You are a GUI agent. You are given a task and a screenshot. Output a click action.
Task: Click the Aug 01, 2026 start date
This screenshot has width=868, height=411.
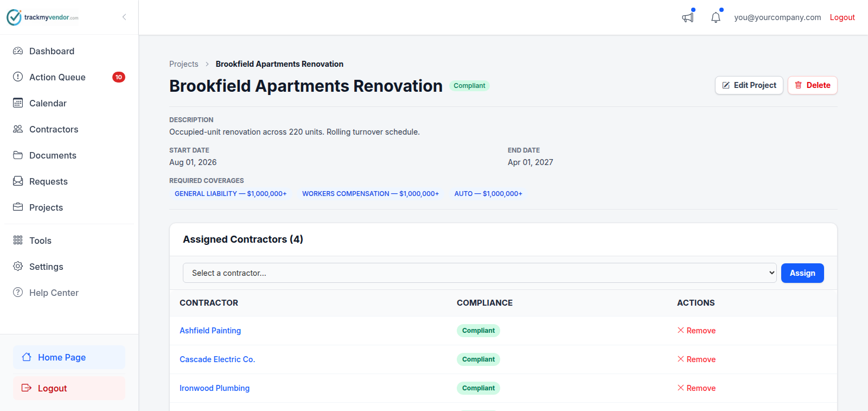[193, 162]
